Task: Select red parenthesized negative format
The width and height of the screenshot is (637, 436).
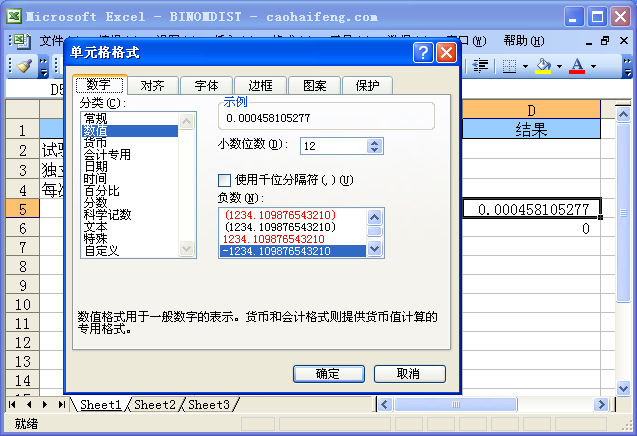Action: 292,215
